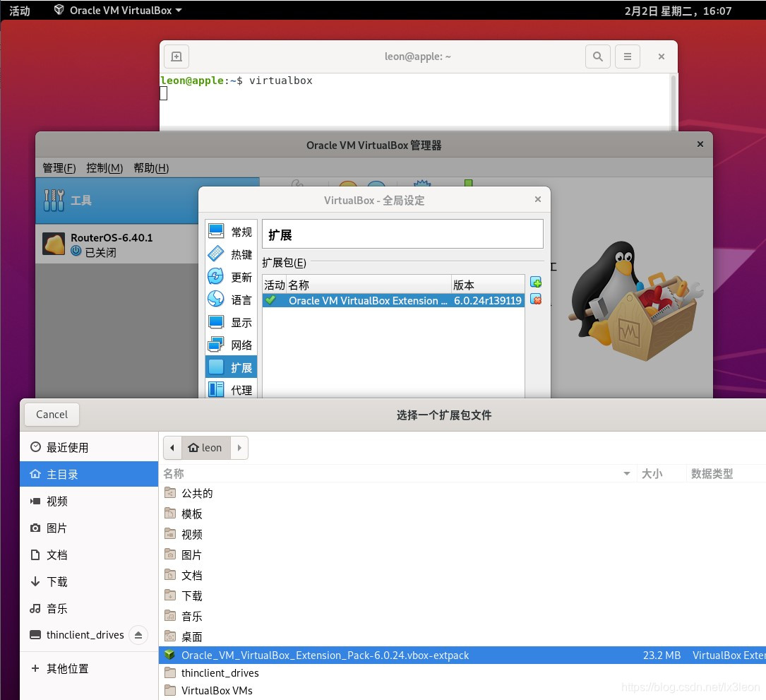Click the path bar forward arrow

pos(239,448)
